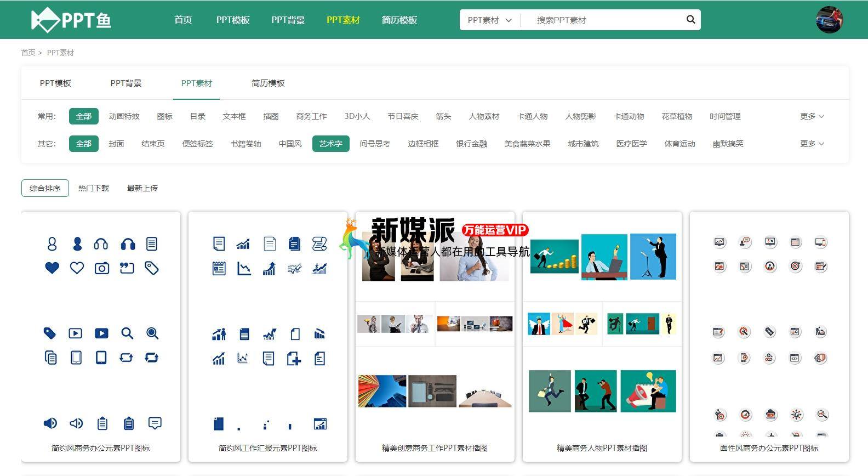
Task: Go to 首页 in top navigation
Action: click(x=183, y=20)
